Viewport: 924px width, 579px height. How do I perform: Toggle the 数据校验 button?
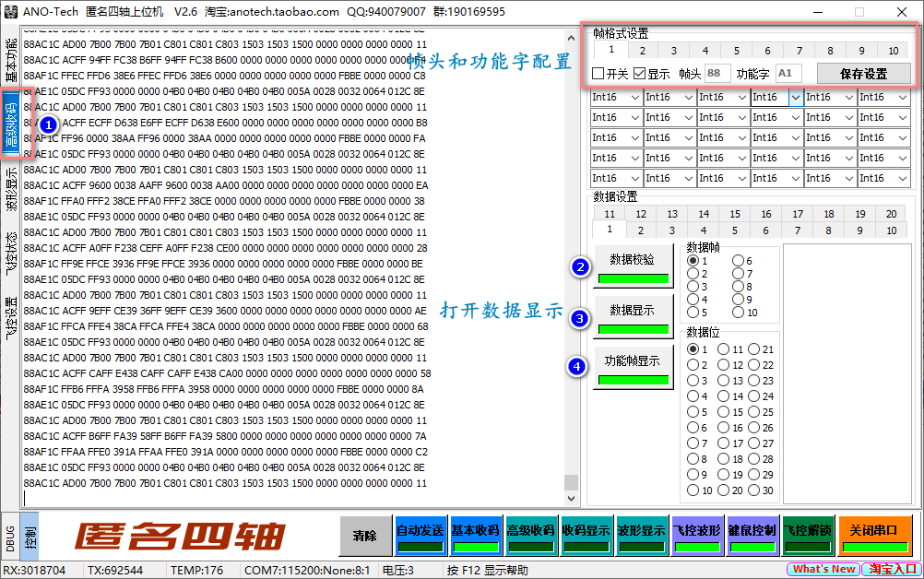coord(633,266)
